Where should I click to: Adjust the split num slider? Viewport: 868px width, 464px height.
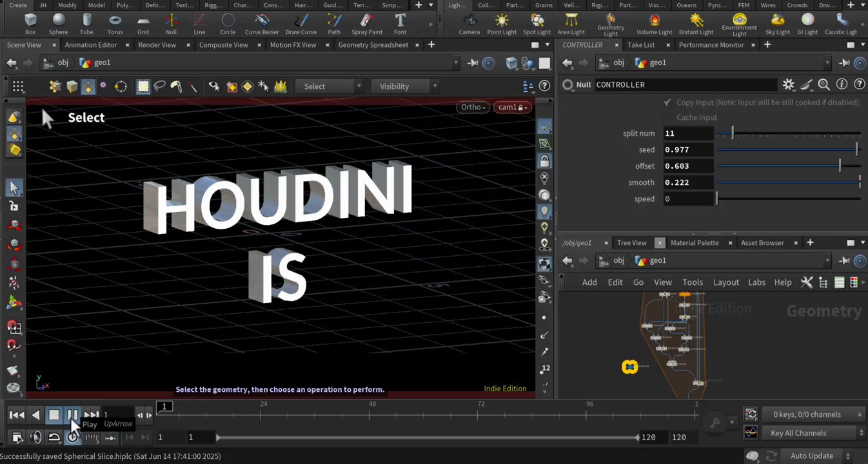tap(788, 133)
